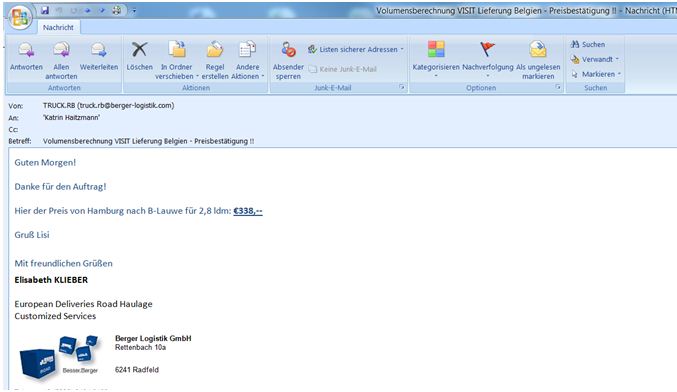Image resolution: width=677 pixels, height=392 pixels.
Task: Click the Suchen binoculars button
Action: click(x=588, y=44)
